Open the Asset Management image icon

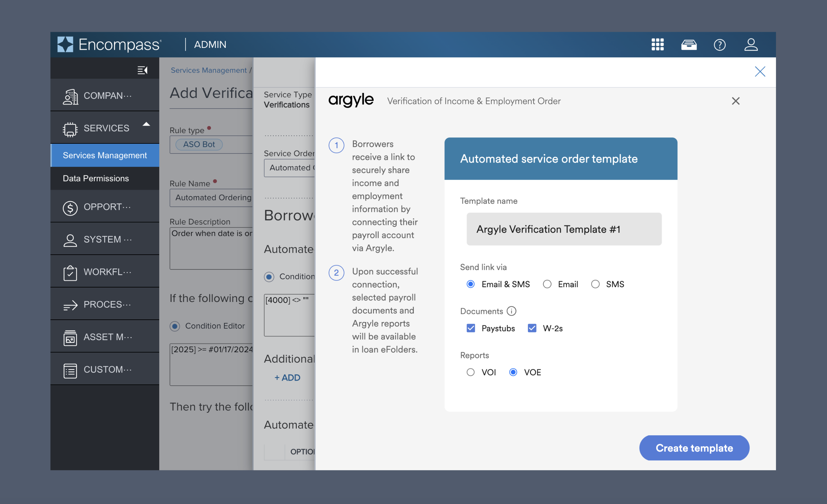click(x=70, y=337)
